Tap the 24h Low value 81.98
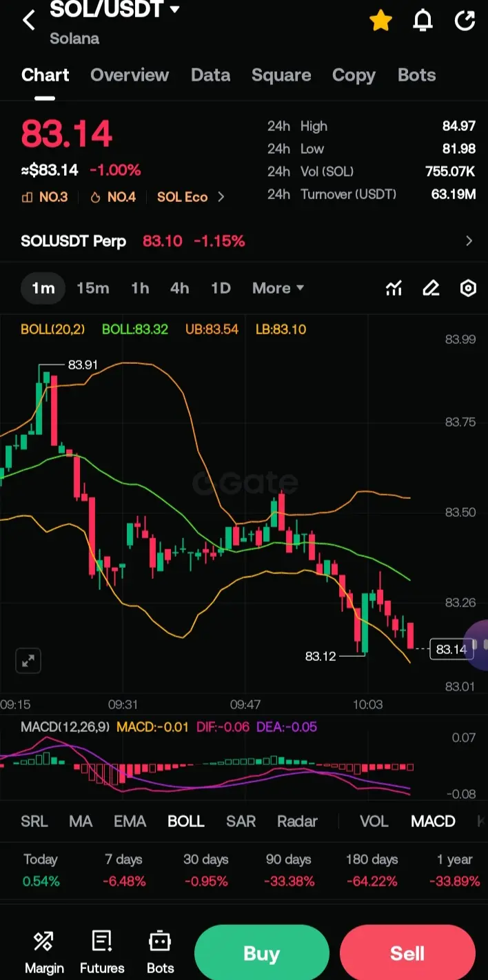The image size is (488, 980). pyautogui.click(x=459, y=149)
